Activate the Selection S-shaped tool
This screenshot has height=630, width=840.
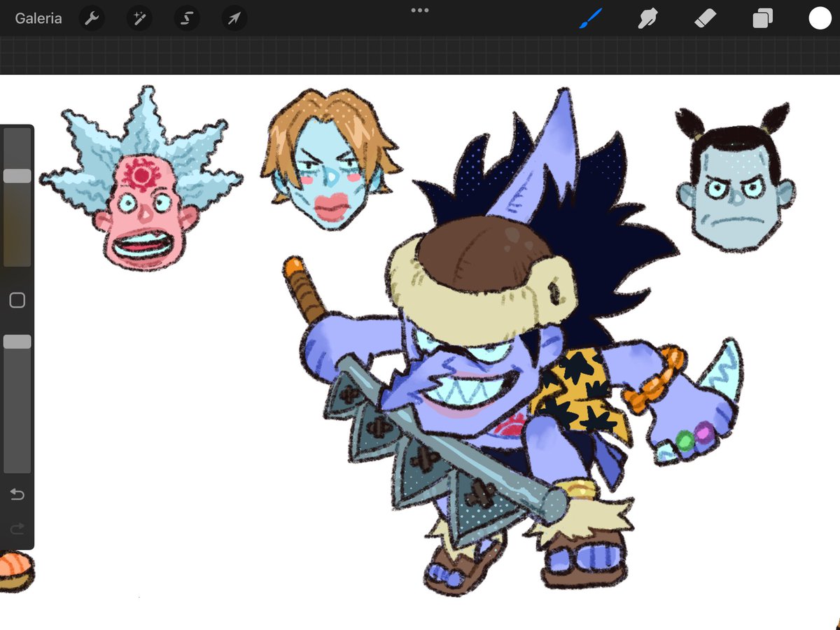coord(186,19)
